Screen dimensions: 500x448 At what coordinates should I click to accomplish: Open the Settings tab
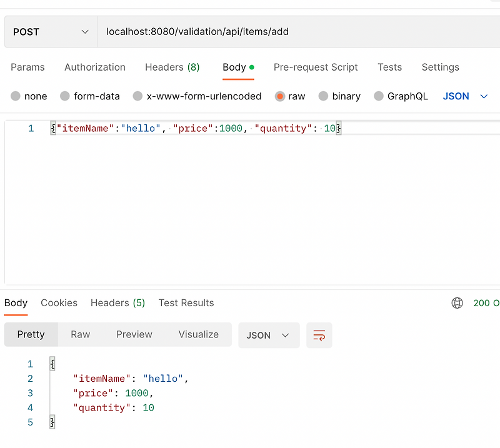point(441,67)
